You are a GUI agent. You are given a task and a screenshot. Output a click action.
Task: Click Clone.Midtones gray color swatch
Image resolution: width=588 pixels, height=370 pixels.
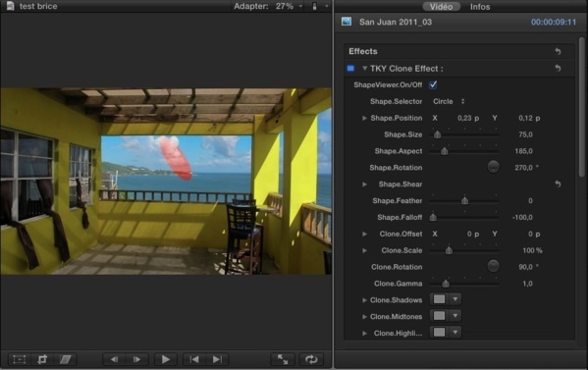(439, 316)
